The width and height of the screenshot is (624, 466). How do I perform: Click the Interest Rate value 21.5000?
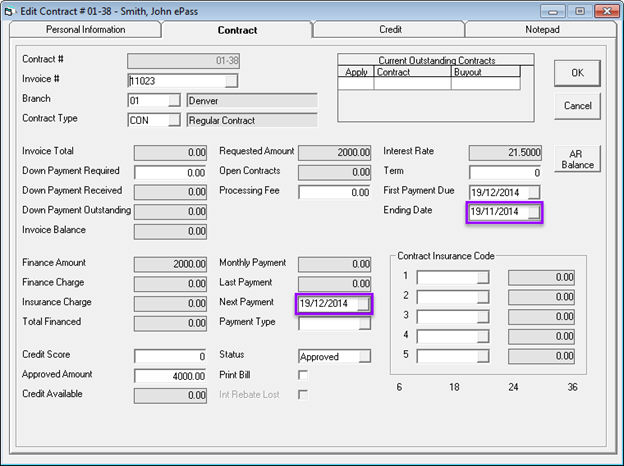(505, 153)
